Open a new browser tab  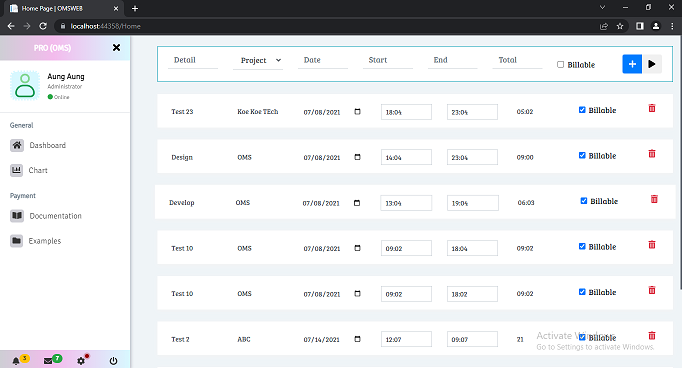tap(135, 8)
